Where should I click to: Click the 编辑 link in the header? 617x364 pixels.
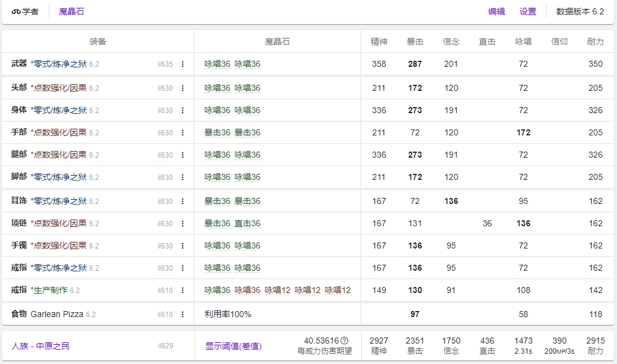496,11
